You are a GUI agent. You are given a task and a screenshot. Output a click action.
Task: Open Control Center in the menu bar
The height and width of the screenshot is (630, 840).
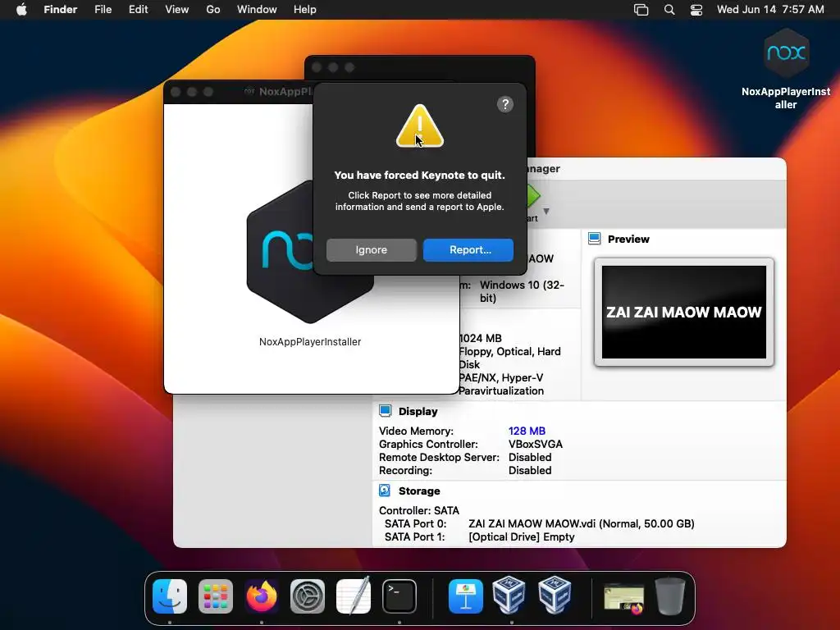696,10
